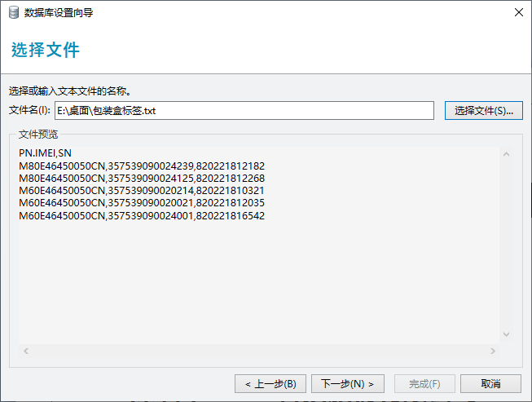Select the PN.IMEI,SN header line in preview
The height and width of the screenshot is (402, 532).
46,153
